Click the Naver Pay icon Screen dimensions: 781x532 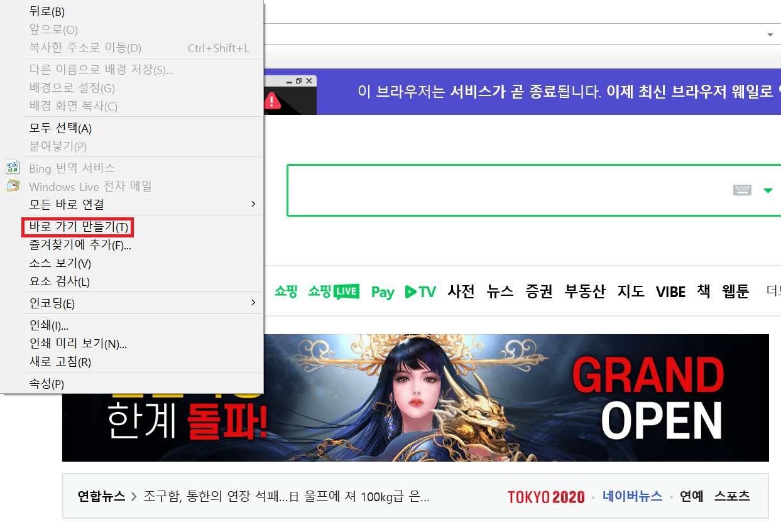pyautogui.click(x=382, y=291)
